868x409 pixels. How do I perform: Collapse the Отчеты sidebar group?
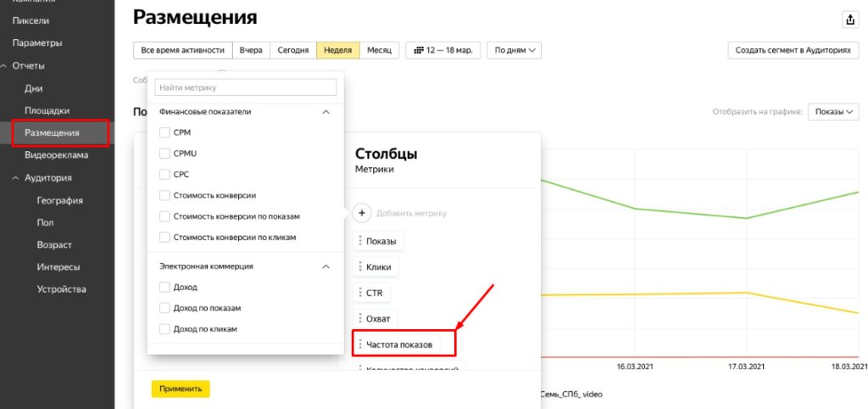[x=4, y=66]
